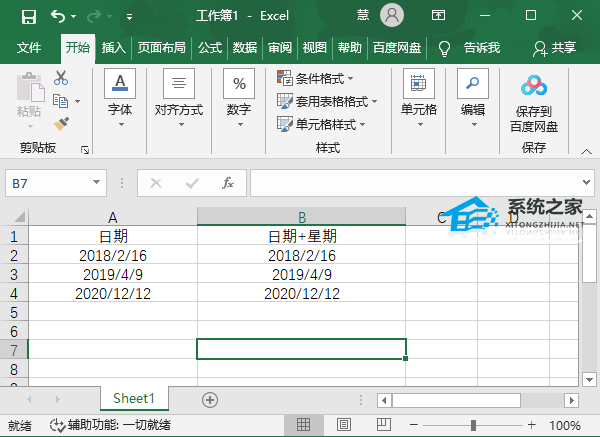Viewport: 600px width, 437px height.
Task: Switch to Page Break Preview icon
Action: pos(383,425)
